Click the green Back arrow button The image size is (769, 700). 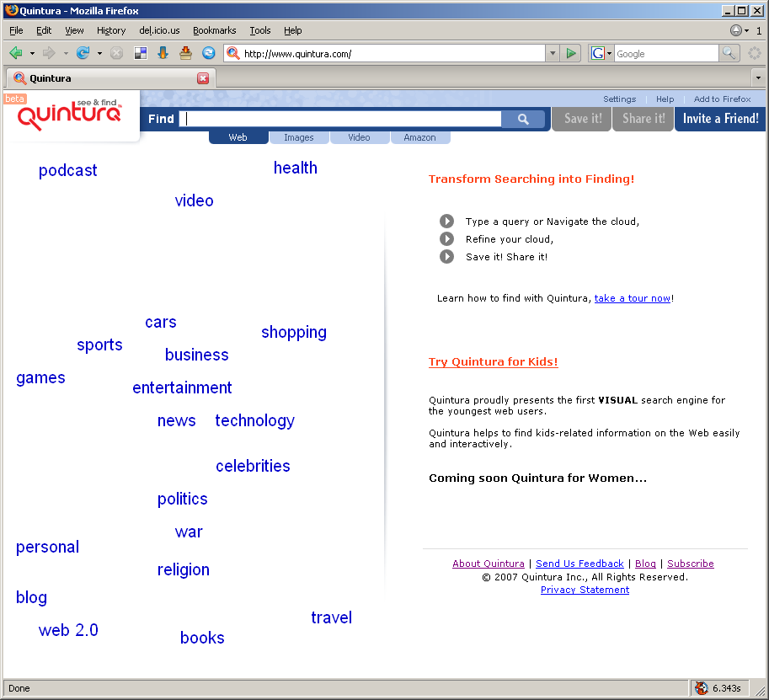[16, 53]
